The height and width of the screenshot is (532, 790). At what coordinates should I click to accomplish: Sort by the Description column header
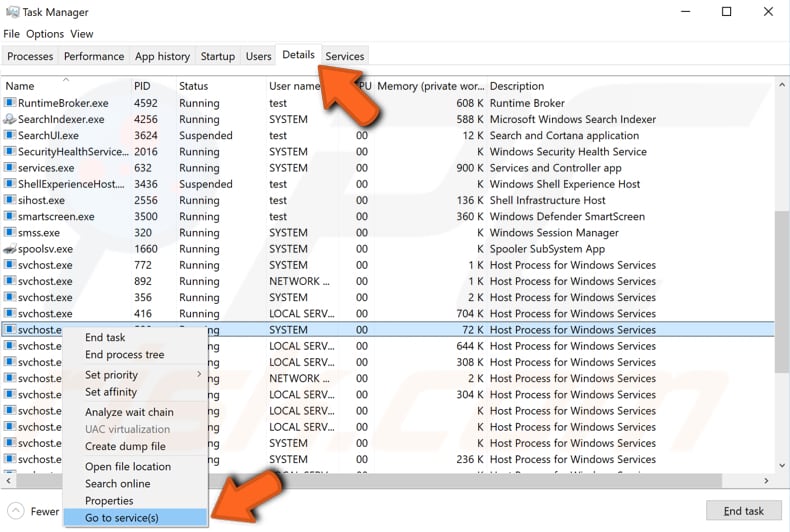click(x=517, y=86)
